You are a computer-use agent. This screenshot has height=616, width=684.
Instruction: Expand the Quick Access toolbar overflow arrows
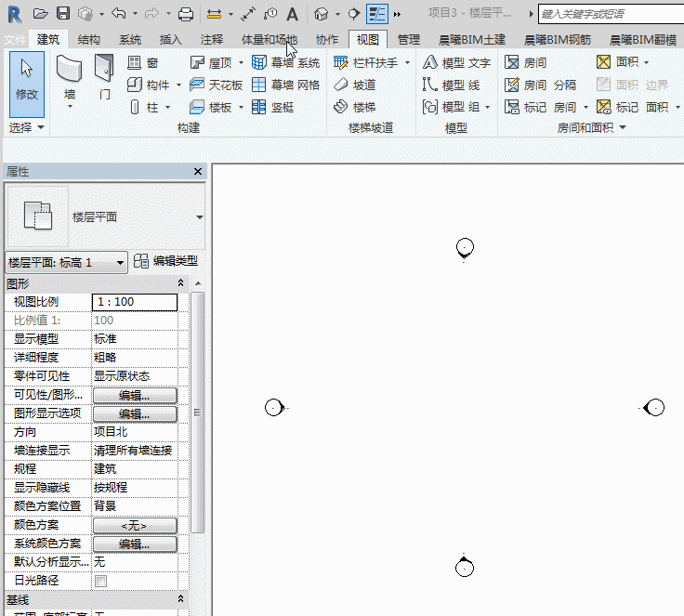click(x=397, y=14)
